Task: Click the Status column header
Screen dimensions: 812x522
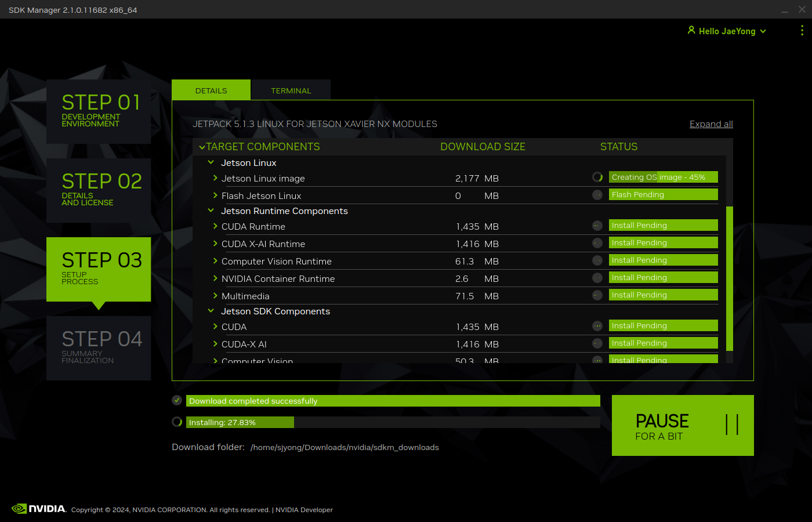Action: pyautogui.click(x=619, y=147)
